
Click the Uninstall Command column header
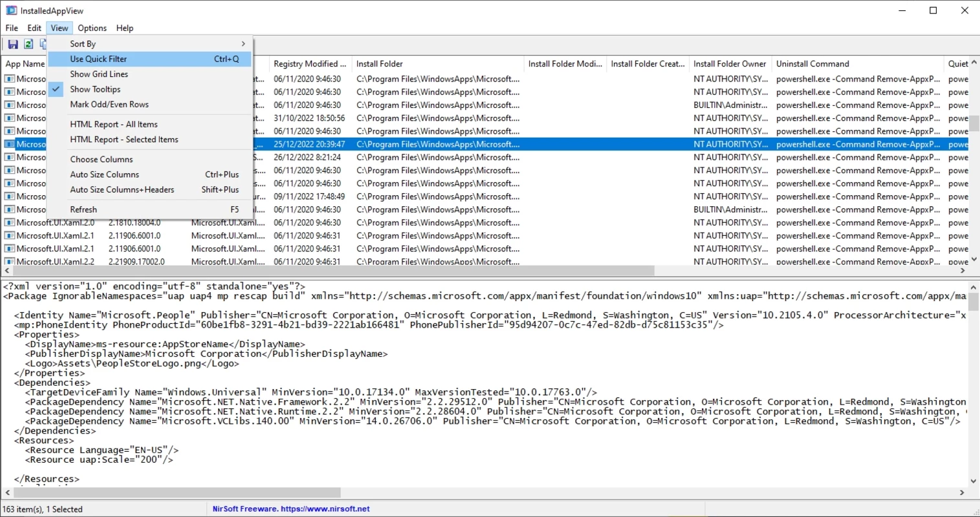(858, 63)
